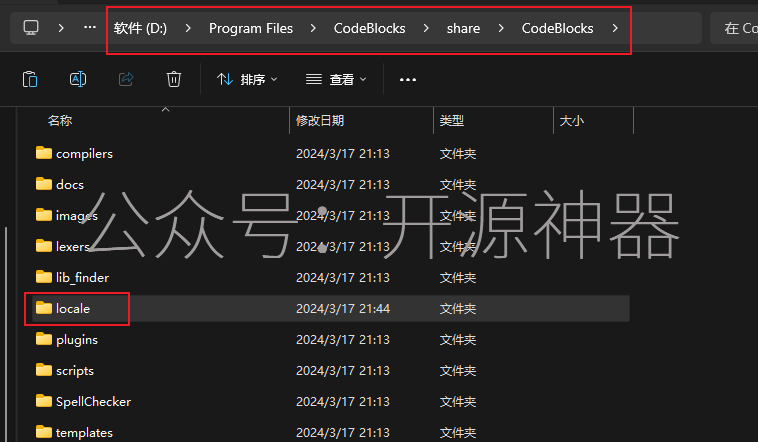This screenshot has width=758, height=442.
Task: Sort by the 修改日期 column header
Action: coord(320,120)
